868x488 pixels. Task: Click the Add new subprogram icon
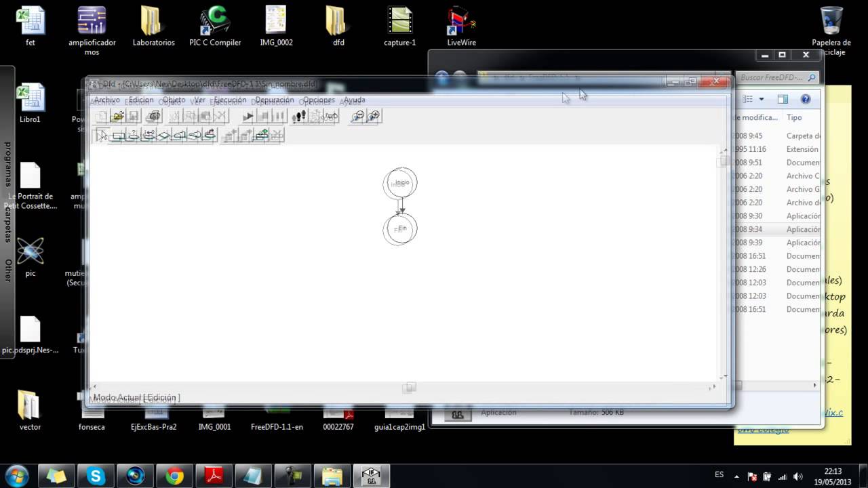click(262, 136)
